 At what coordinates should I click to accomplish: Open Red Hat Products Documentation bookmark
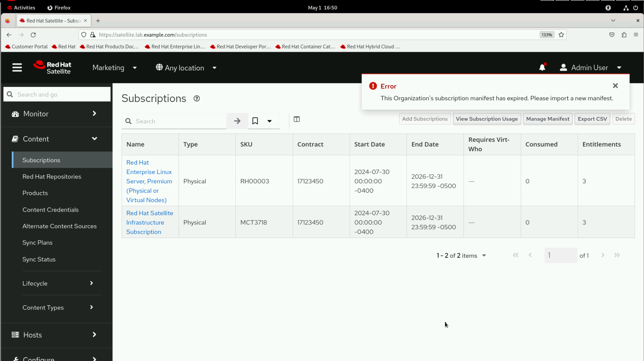click(109, 47)
